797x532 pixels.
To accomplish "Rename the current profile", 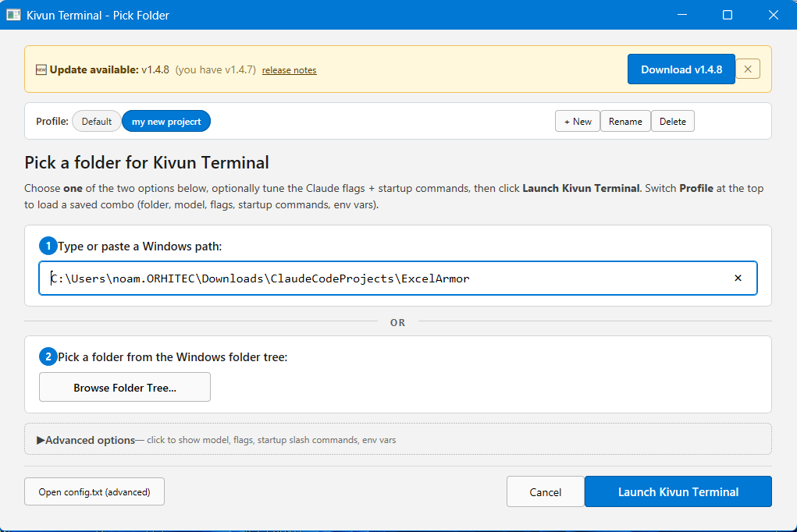I will [625, 122].
